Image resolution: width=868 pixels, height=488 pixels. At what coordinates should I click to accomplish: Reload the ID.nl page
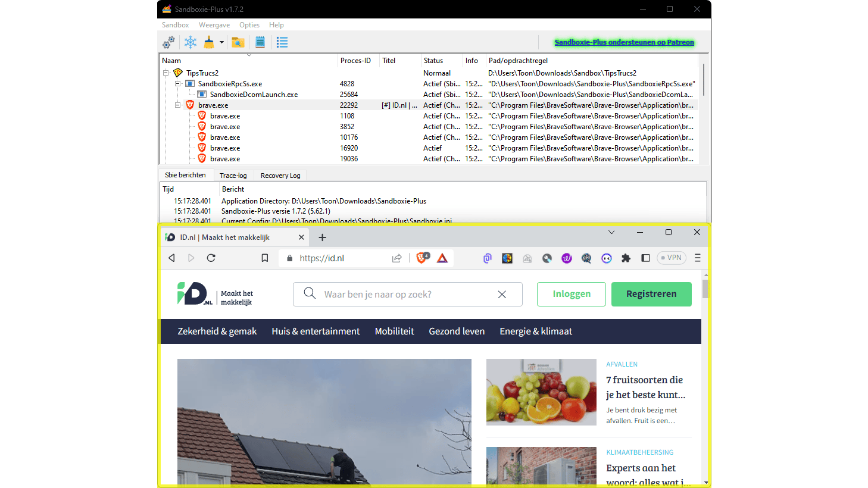(211, 258)
